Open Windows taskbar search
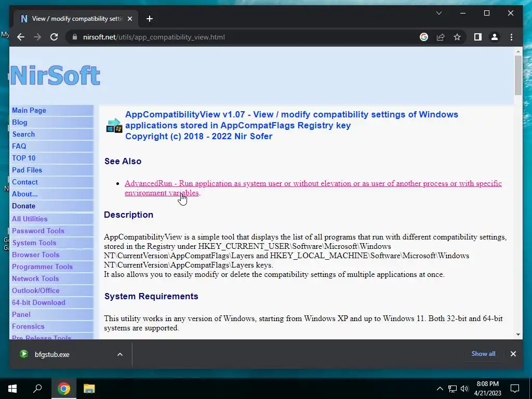Image resolution: width=532 pixels, height=399 pixels. click(37, 389)
